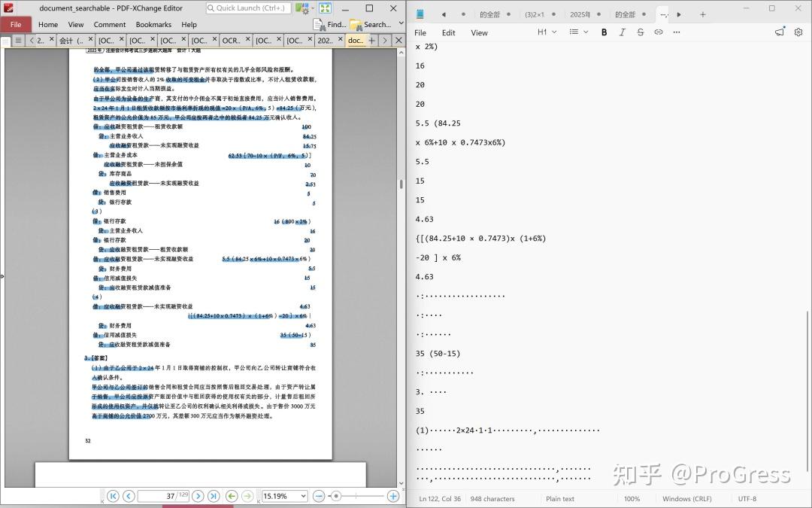Click the Quick Launch search field
This screenshot has width=812, height=508.
pos(248,8)
